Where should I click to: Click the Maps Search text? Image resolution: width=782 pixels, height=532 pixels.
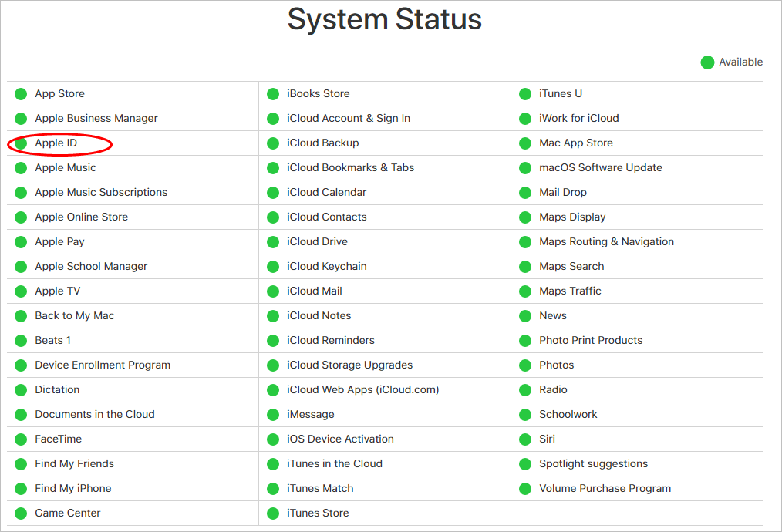(x=571, y=266)
